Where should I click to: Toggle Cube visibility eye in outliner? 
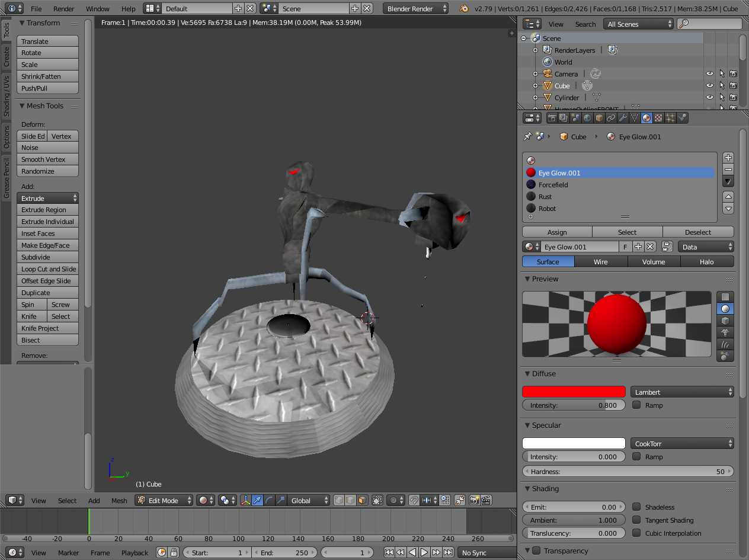709,85
